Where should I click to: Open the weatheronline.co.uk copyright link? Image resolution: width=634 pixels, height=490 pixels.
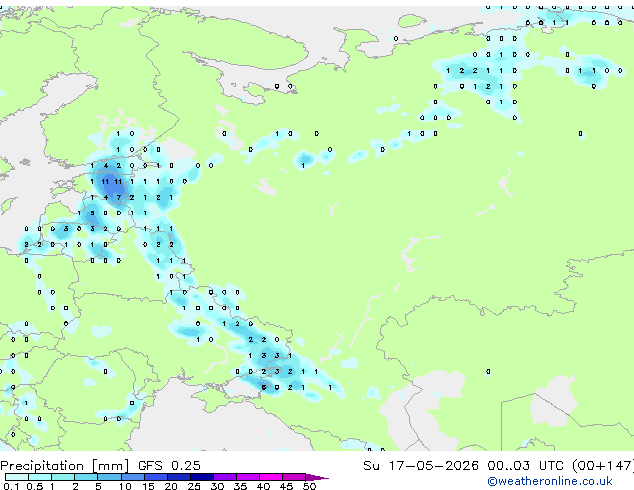pos(549,481)
